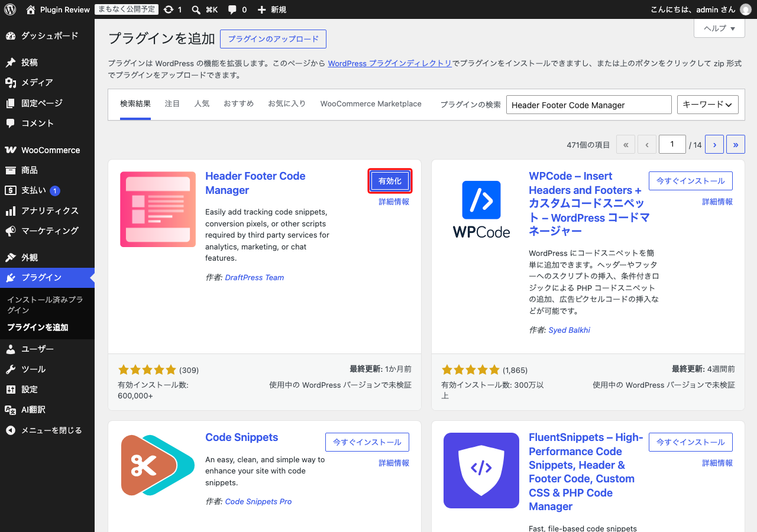Open the キーワード search type dropdown

707,105
